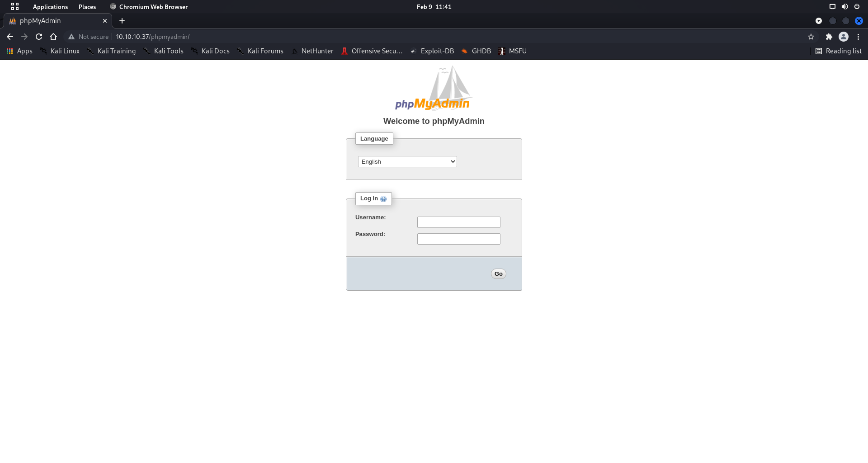This screenshot has width=868, height=463.
Task: Focus the Password input field
Action: (458, 239)
